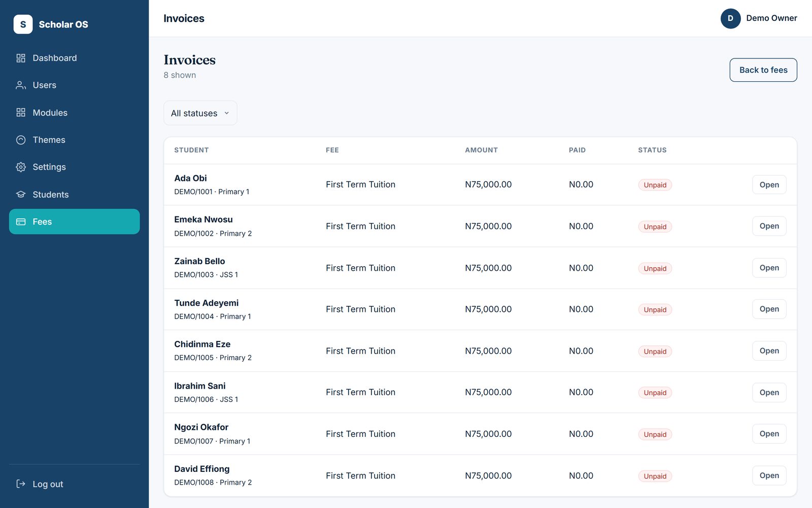Click the 8 shown count text
Screen dimensions: 812x508
click(x=180, y=75)
